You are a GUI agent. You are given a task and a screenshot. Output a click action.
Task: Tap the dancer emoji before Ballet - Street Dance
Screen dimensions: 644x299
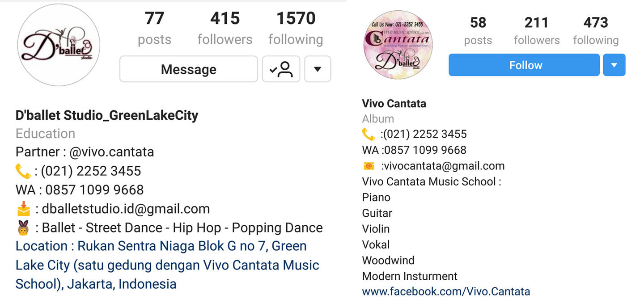pyautogui.click(x=23, y=228)
